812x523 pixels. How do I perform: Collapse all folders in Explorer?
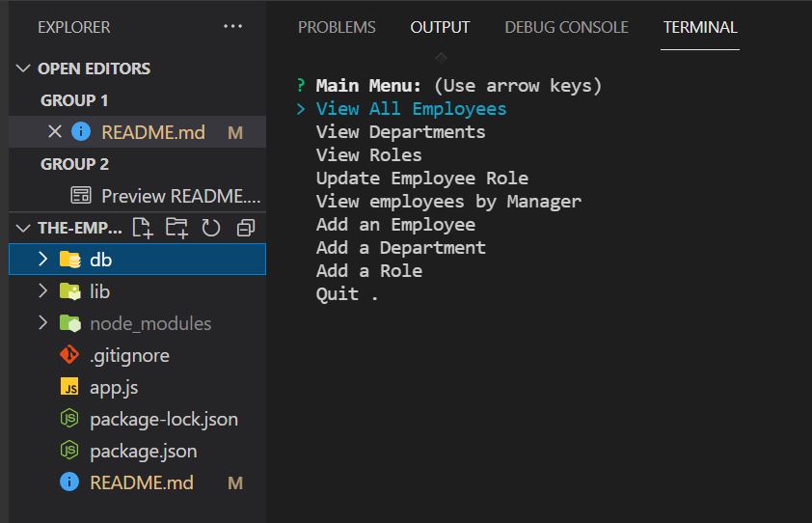pyautogui.click(x=246, y=228)
